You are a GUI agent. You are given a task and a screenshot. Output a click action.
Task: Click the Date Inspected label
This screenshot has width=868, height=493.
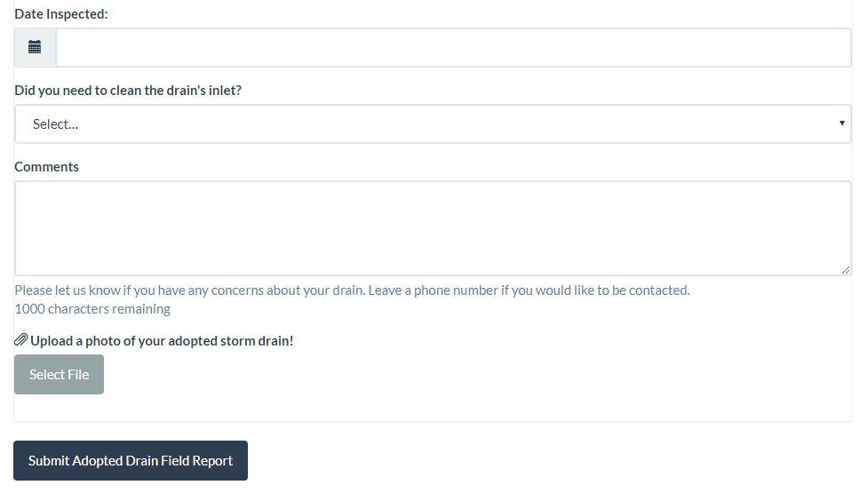(61, 14)
